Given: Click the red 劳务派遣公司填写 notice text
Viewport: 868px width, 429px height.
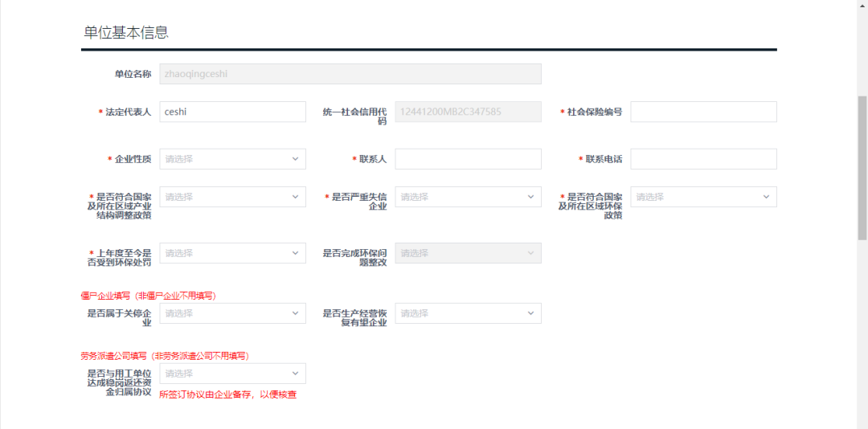Looking at the screenshot, I should coord(164,356).
